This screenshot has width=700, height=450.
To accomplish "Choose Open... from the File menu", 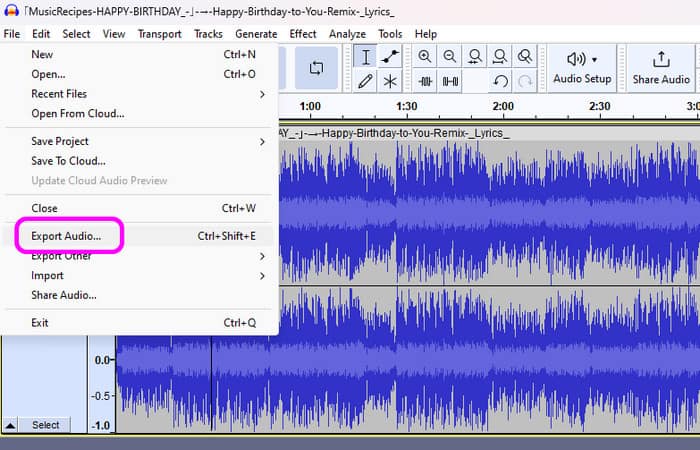I will (138, 74).
